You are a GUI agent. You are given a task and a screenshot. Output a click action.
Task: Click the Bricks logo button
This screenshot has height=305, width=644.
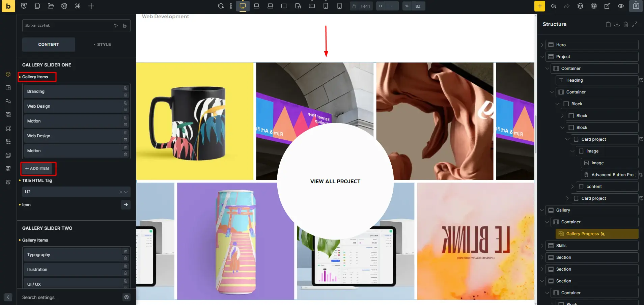[8, 6]
